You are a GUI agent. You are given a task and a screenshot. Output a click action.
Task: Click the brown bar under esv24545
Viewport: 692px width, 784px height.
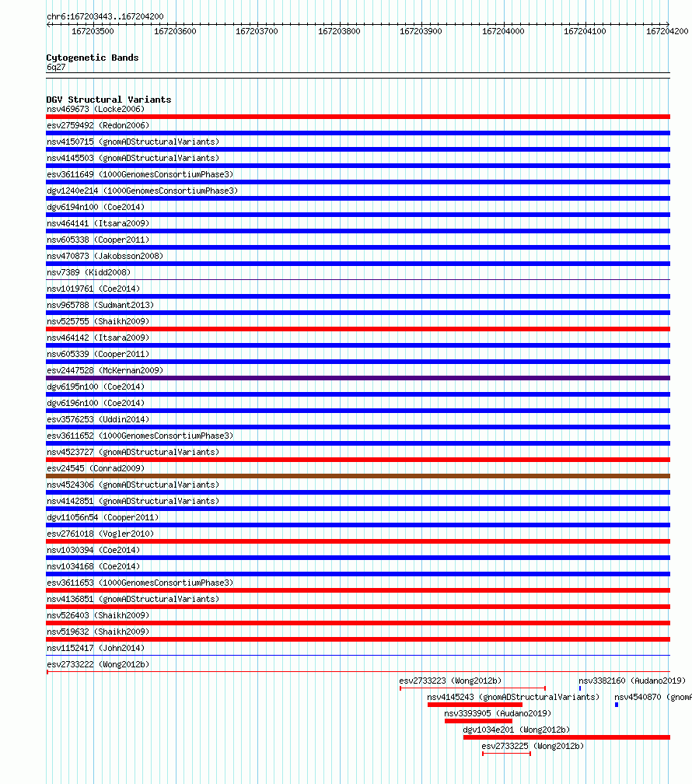click(358, 476)
